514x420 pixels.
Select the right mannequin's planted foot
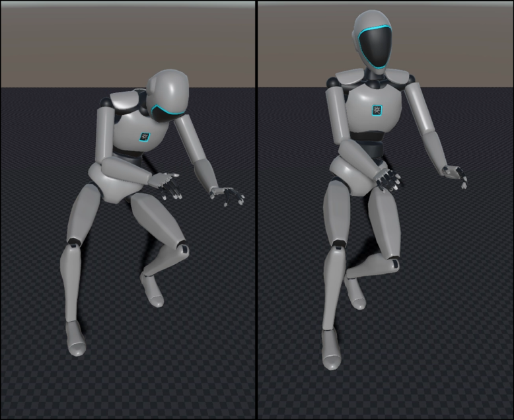[x=331, y=349]
